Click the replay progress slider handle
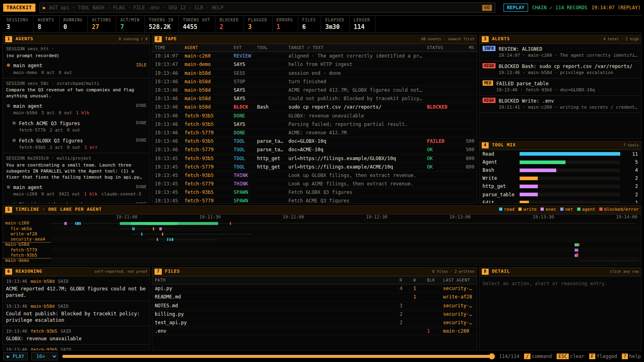 492,356
